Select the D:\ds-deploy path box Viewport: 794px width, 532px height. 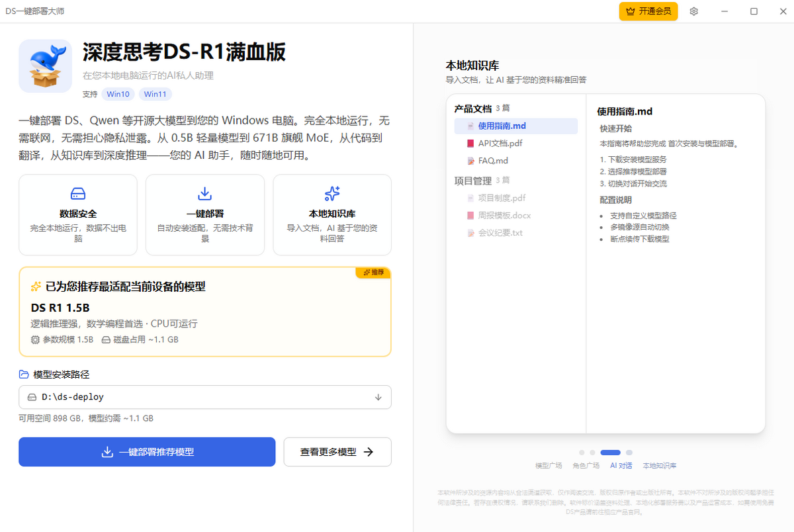click(x=205, y=397)
